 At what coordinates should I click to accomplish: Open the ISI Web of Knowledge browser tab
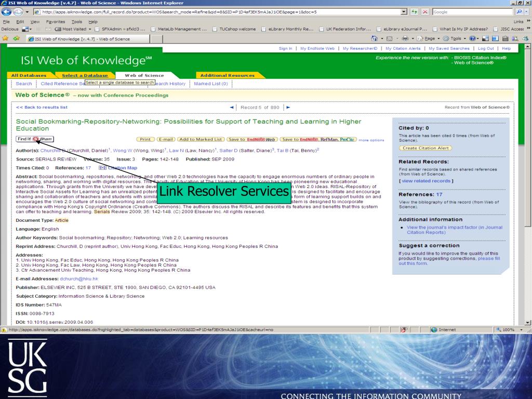click(x=87, y=39)
